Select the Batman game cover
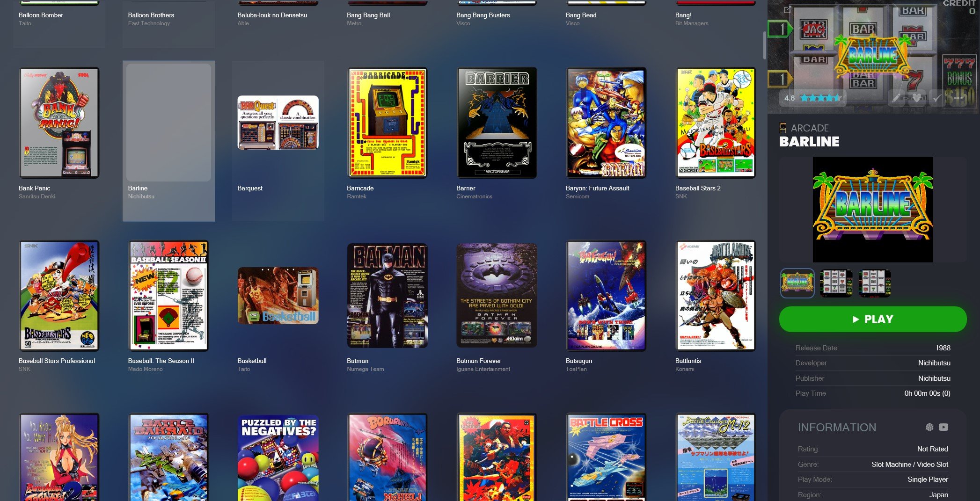 [x=388, y=296]
